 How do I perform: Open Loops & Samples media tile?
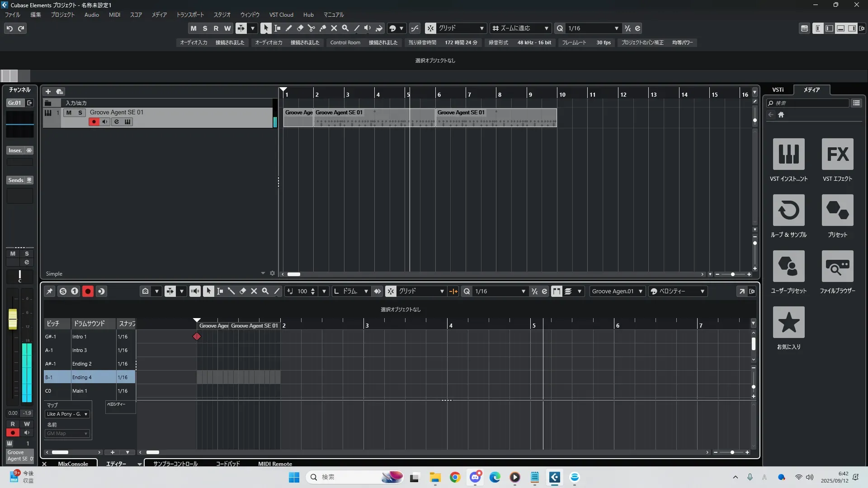pyautogui.click(x=788, y=210)
